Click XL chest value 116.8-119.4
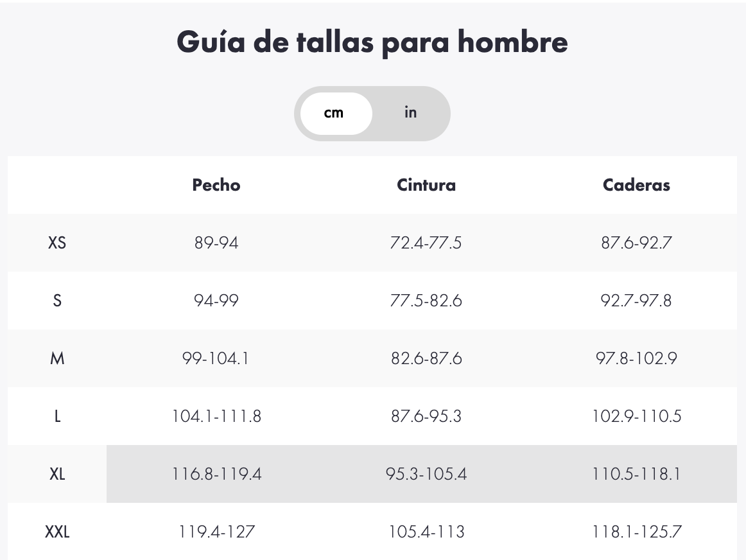The width and height of the screenshot is (746, 560). click(216, 474)
